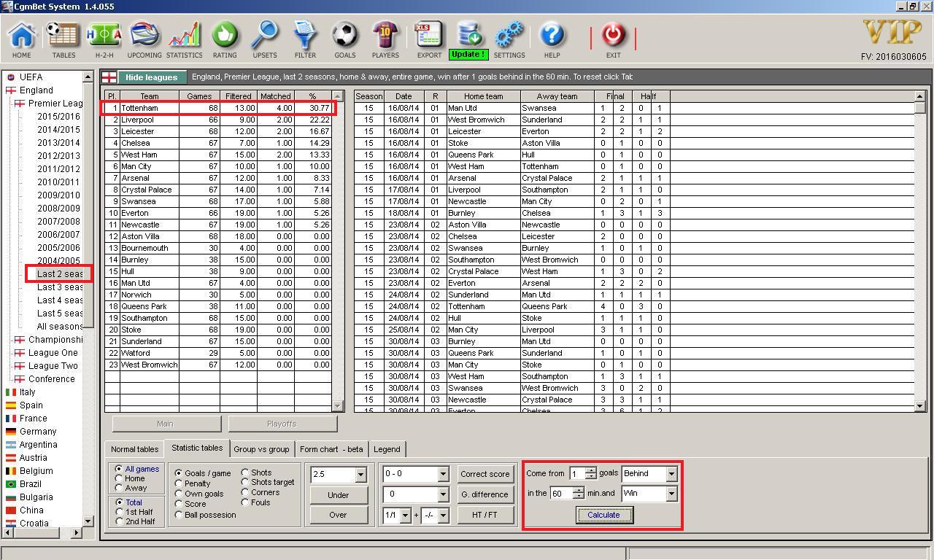Open the goal difference 0 dropdown
Screen dimensions: 934x560
(442, 494)
